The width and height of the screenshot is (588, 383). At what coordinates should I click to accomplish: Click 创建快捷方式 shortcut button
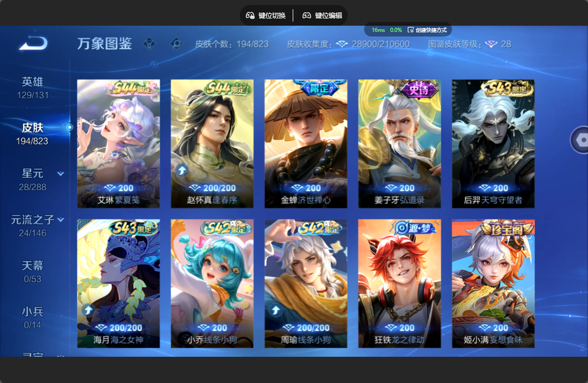pos(427,30)
